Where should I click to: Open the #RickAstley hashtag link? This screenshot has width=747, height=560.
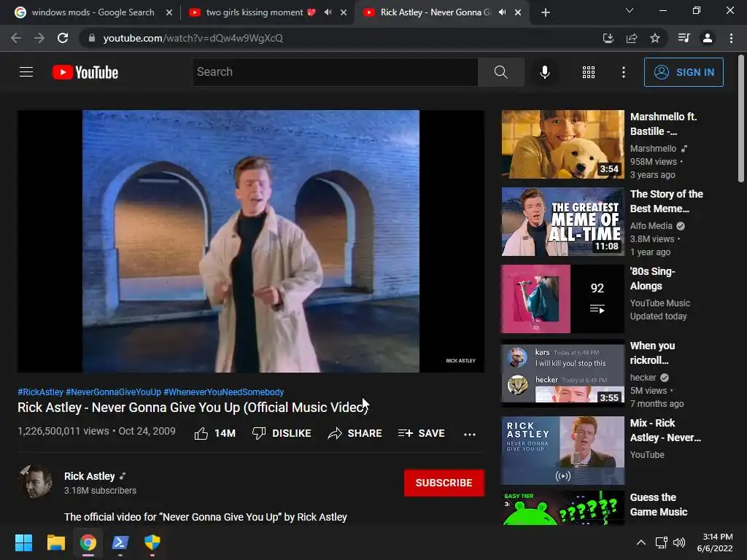coord(41,392)
